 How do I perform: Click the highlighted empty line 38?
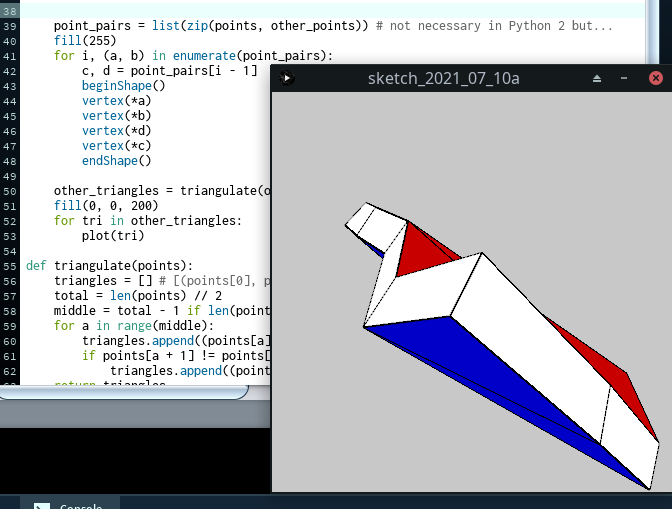click(333, 11)
